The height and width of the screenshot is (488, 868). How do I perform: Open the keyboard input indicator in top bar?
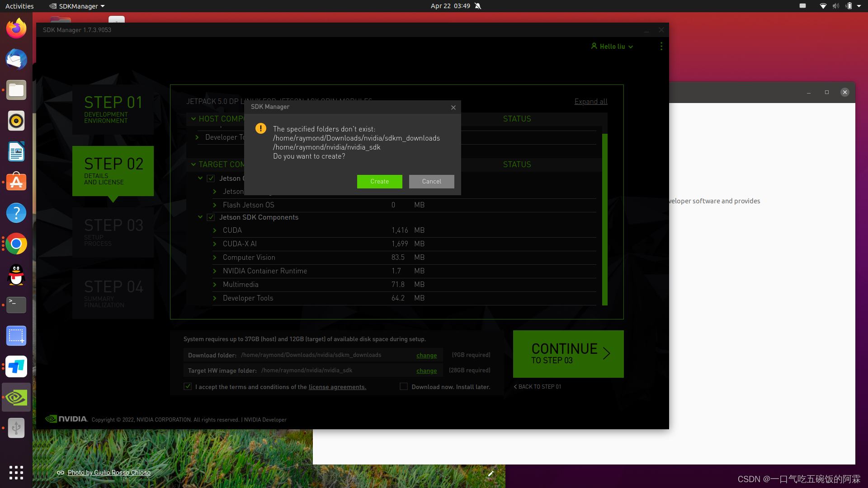click(802, 6)
